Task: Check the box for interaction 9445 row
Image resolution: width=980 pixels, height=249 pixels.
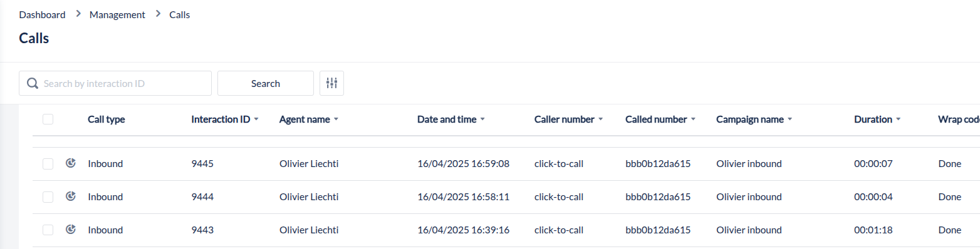Action: [48, 164]
